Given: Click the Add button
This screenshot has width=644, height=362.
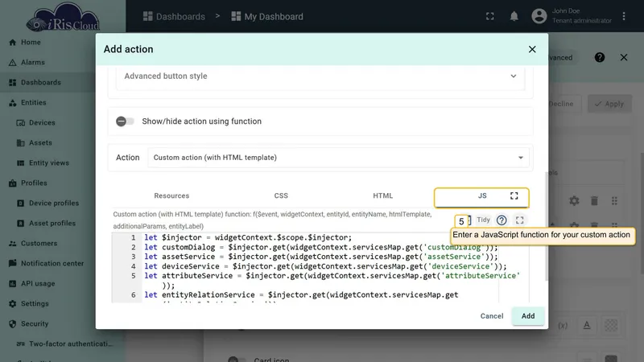Looking at the screenshot, I should [528, 316].
